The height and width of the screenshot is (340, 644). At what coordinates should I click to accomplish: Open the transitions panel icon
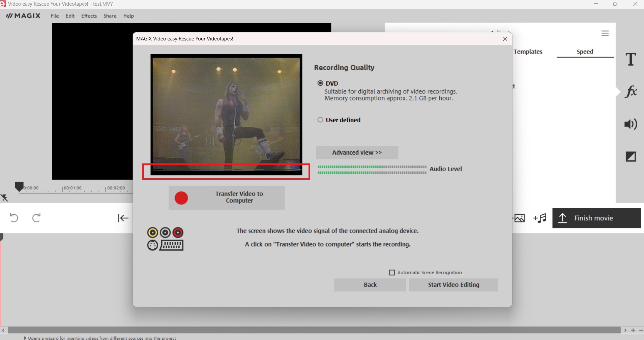pyautogui.click(x=631, y=156)
